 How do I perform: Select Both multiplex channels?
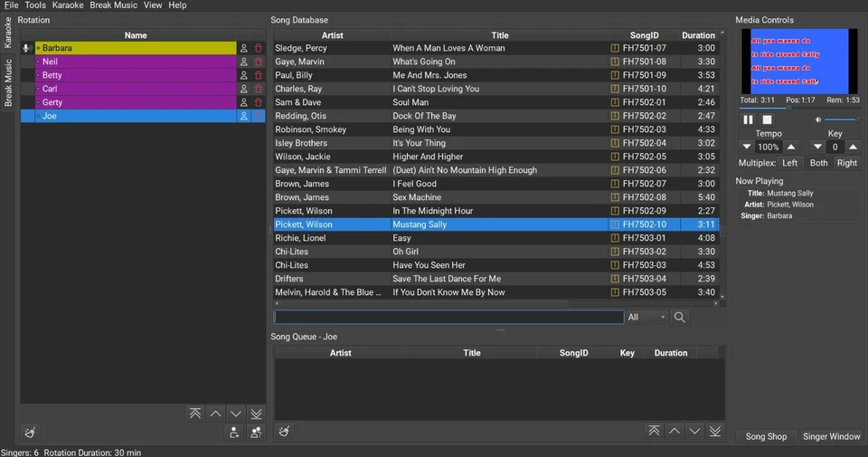818,163
